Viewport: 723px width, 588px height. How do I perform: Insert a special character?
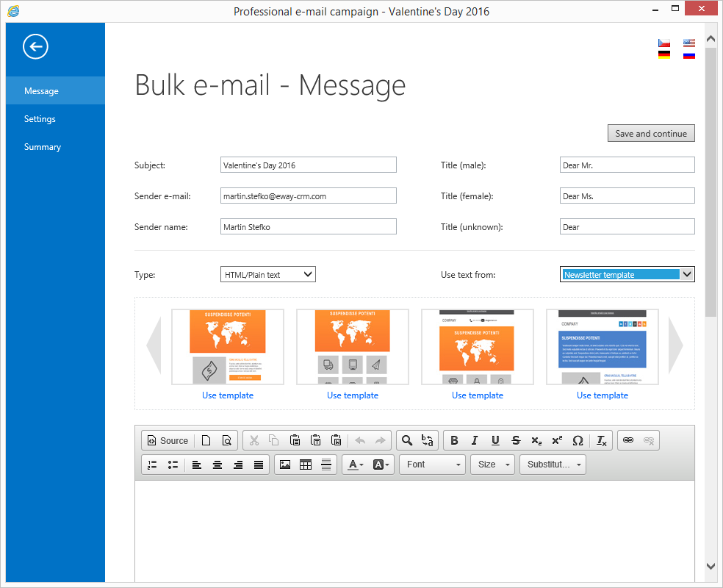578,440
